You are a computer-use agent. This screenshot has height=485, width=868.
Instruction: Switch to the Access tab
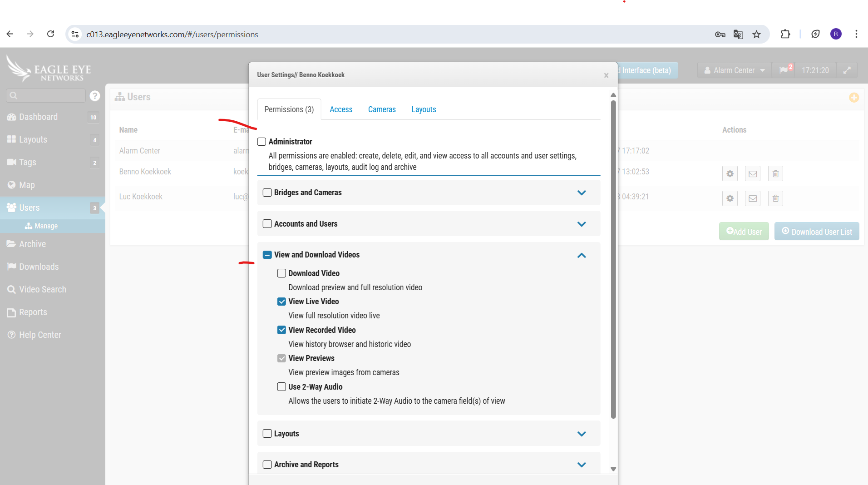[x=341, y=109]
